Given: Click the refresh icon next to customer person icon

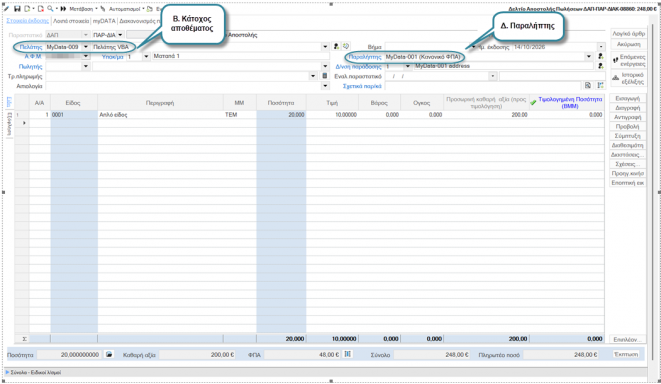Looking at the screenshot, I should (346, 46).
